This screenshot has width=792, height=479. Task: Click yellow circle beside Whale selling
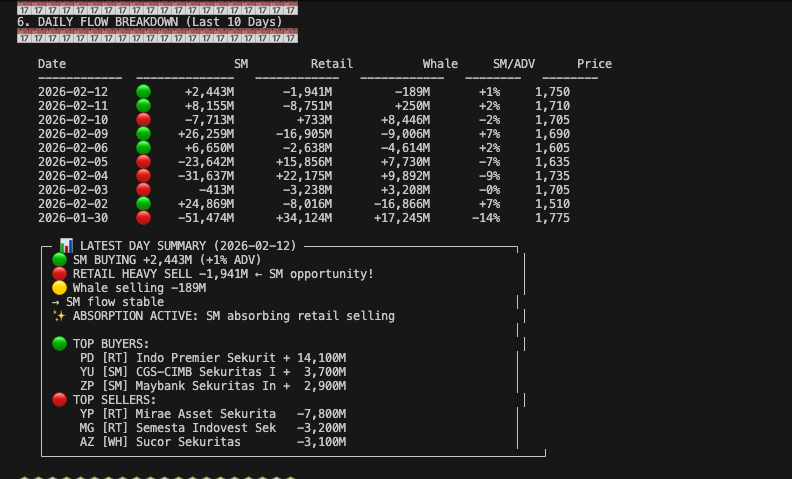[59, 288]
